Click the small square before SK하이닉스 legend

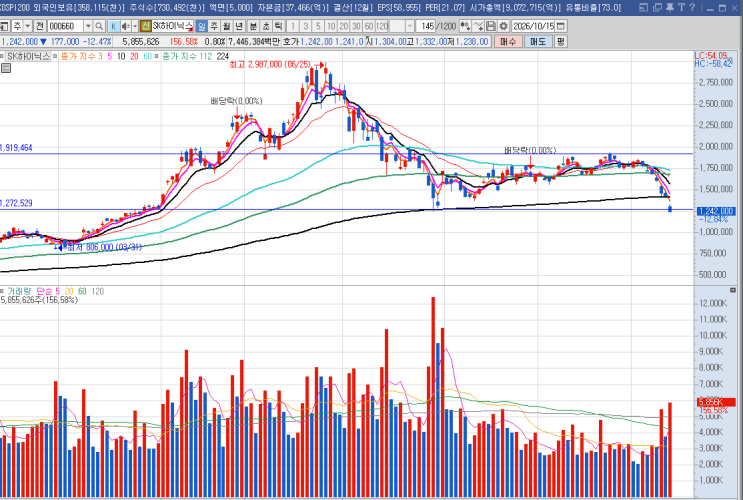point(2,56)
